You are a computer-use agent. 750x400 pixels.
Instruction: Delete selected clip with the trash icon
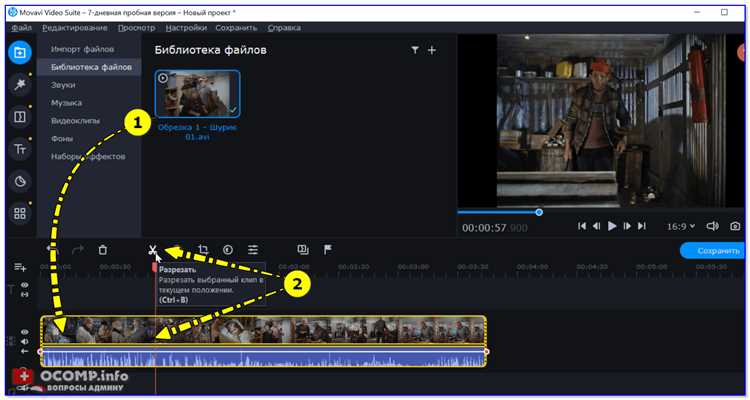coord(102,249)
